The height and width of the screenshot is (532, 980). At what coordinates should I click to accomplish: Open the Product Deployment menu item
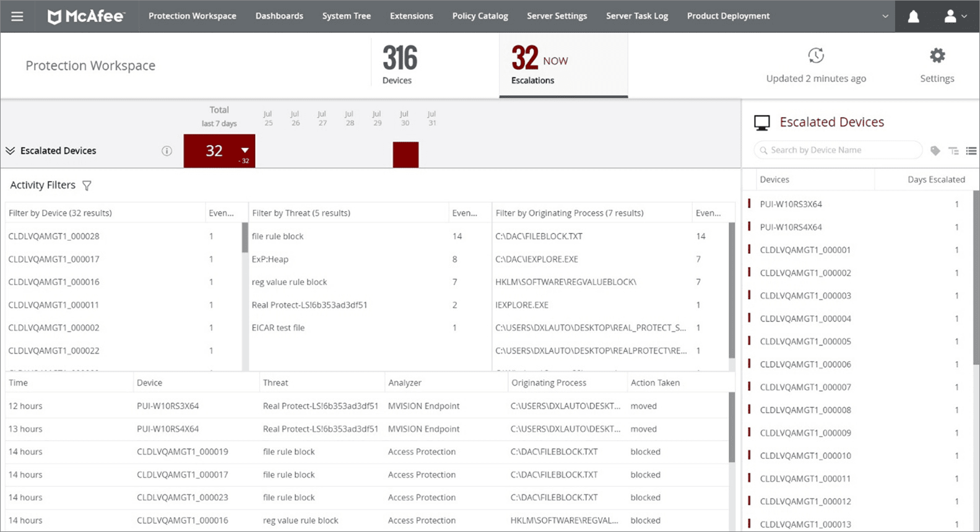[729, 16]
